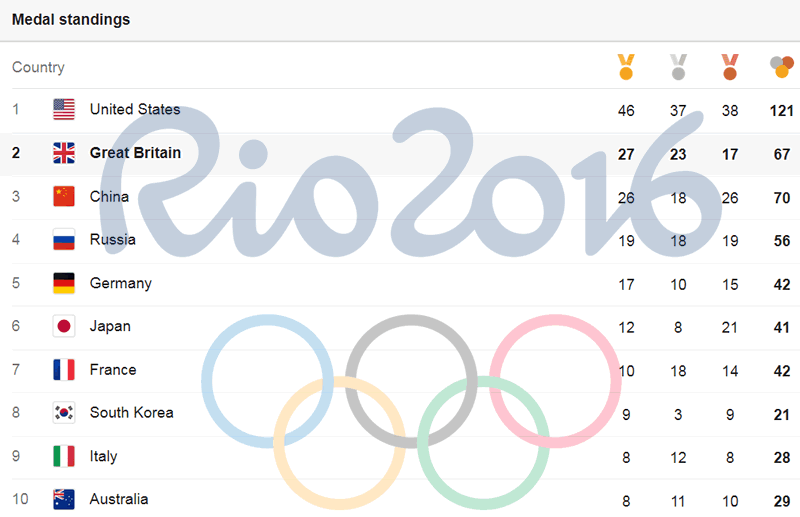Viewport: 800px width, 517px height.
Task: Click the gold medal column icon
Action: point(626,67)
